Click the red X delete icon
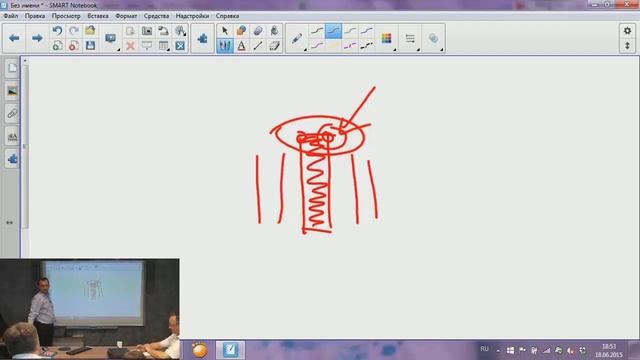This screenshot has width=640, height=360. 130,45
